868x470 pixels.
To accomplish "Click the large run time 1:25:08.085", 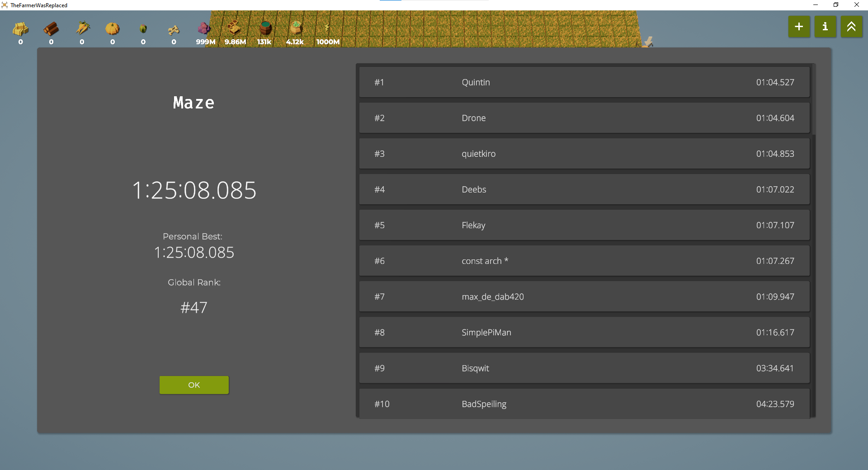I will (x=194, y=190).
